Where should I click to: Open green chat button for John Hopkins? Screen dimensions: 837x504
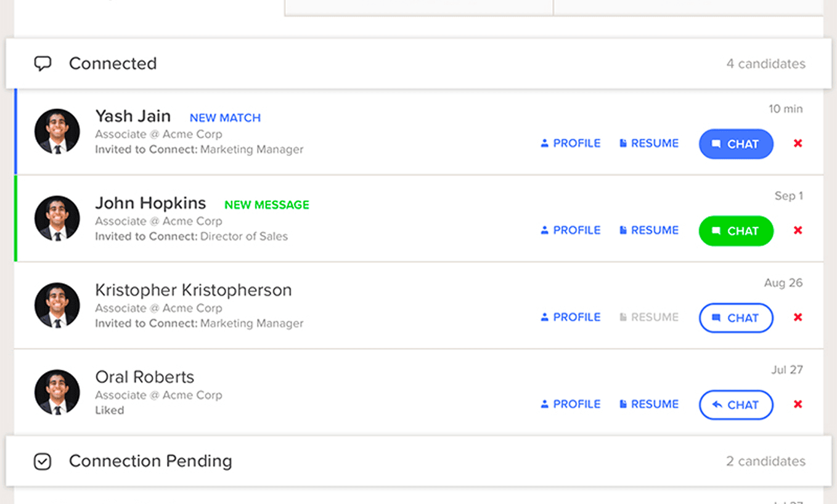[x=736, y=231]
